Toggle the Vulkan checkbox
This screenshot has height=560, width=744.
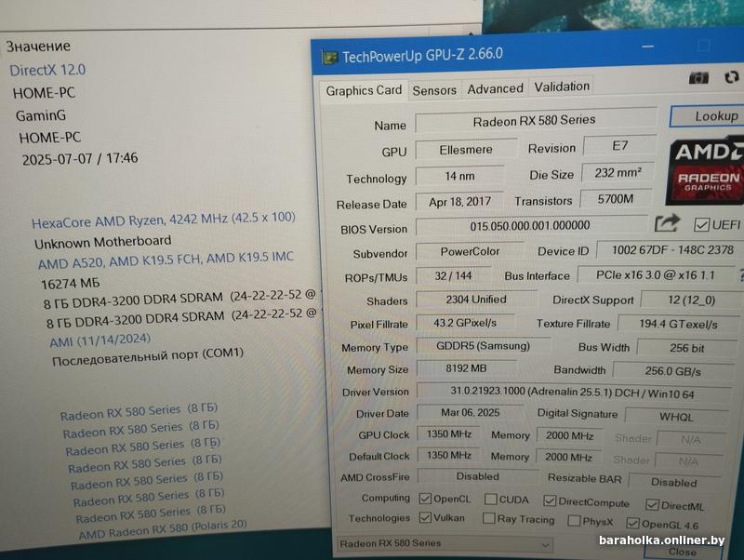pyautogui.click(x=425, y=517)
